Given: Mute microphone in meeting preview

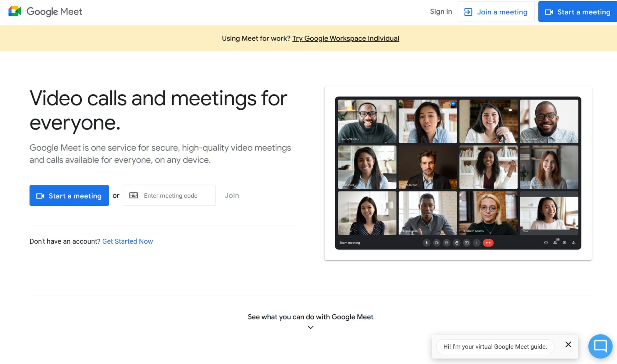Looking at the screenshot, I should click(426, 243).
